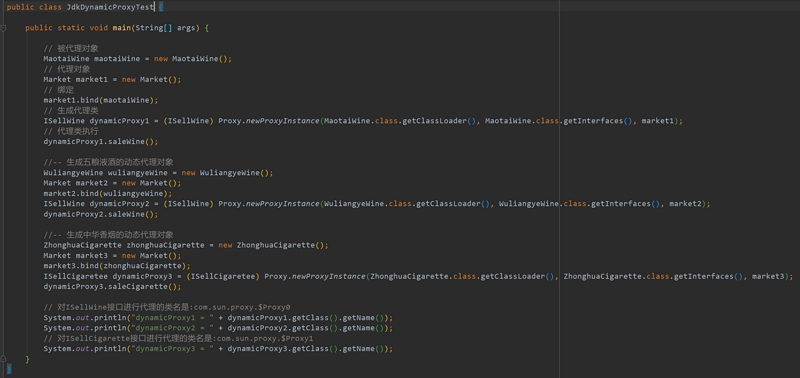The height and width of the screenshot is (378, 800).
Task: Click the line 'ZhonghuaCigarette zhonghuaCigarette = new ZhonghuaCigarette();'
Action: [x=186, y=245]
